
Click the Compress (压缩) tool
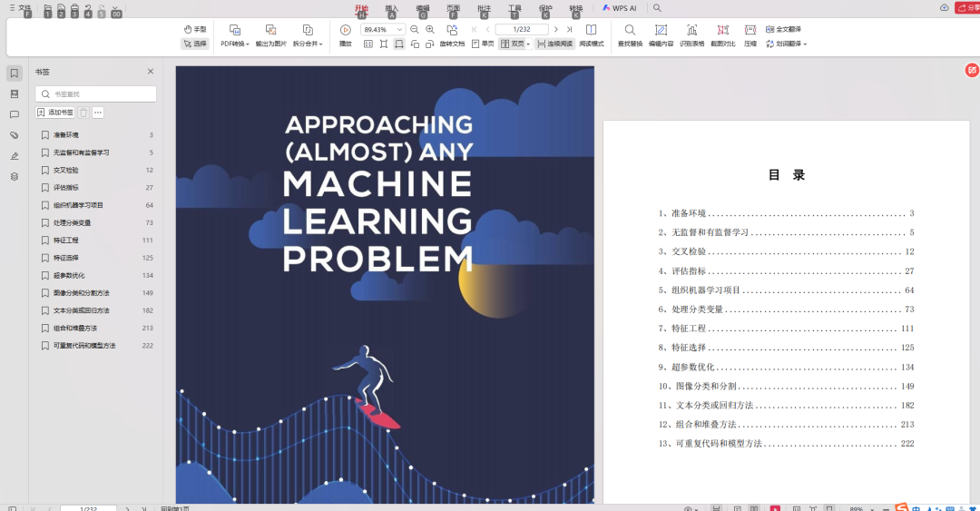pos(750,35)
